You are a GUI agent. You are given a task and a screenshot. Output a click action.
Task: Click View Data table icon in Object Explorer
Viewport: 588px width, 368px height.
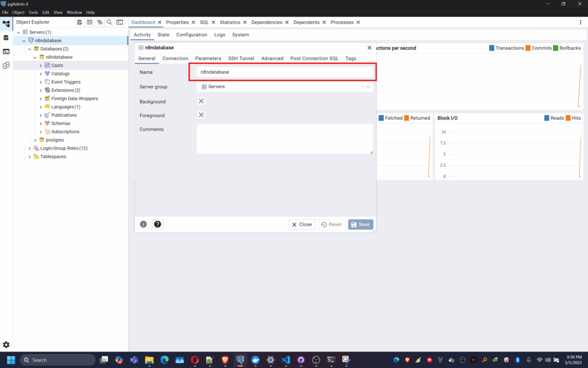click(90, 22)
